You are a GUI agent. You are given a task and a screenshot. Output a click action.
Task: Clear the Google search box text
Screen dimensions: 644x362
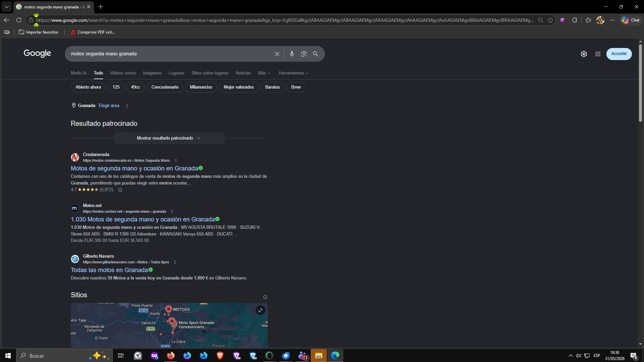[277, 54]
